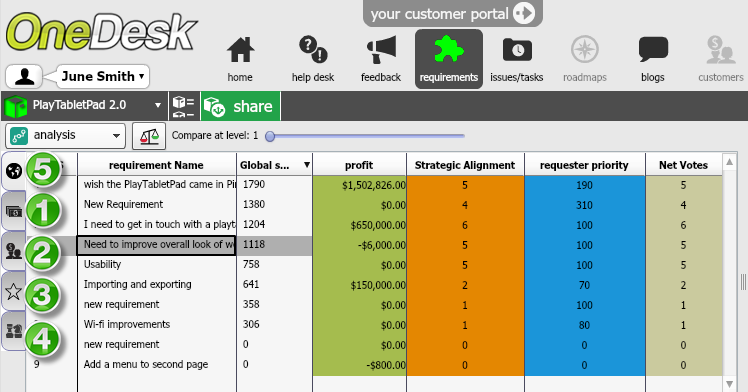Open the feedback megaphone section

point(381,59)
